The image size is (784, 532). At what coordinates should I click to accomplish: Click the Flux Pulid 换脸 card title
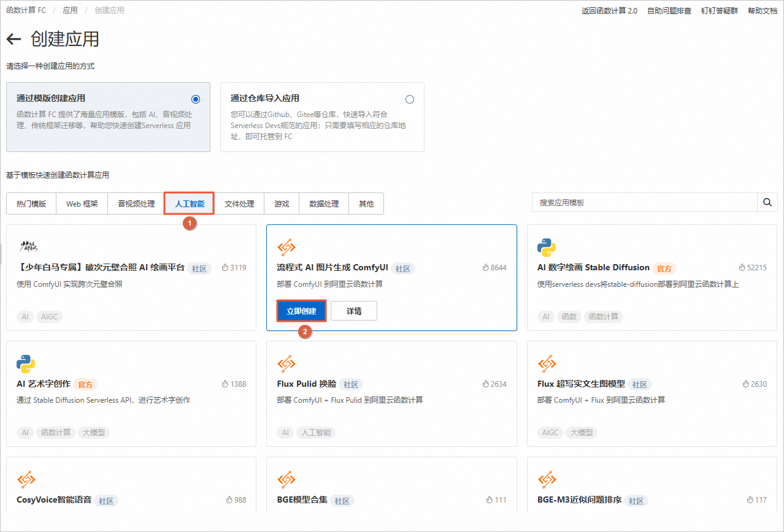307,384
